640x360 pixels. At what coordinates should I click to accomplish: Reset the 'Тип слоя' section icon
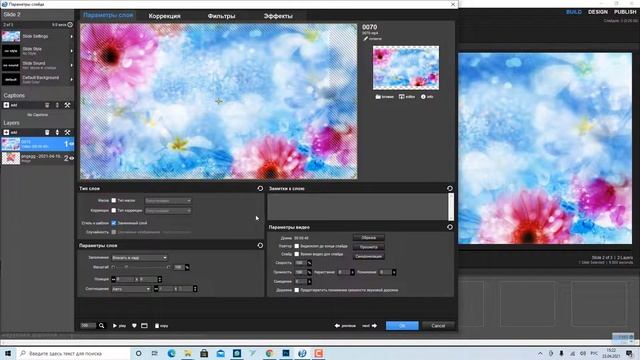[x=260, y=189]
